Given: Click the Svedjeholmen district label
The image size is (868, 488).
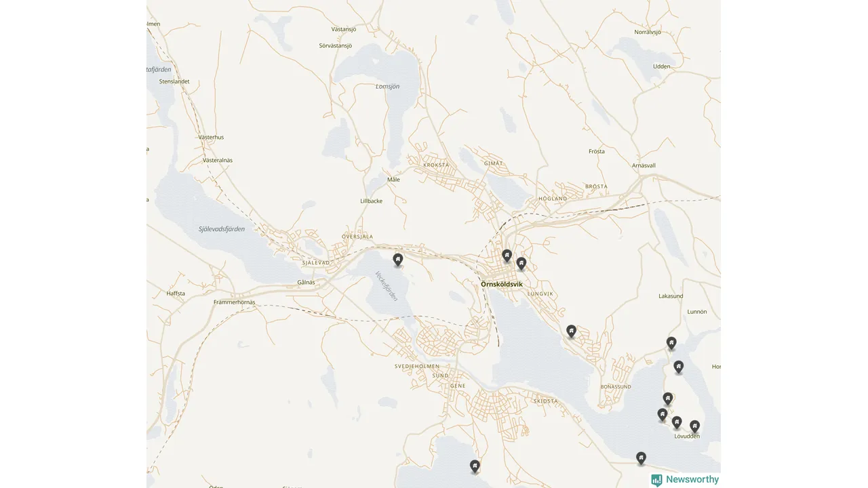Looking at the screenshot, I should click(x=417, y=366).
